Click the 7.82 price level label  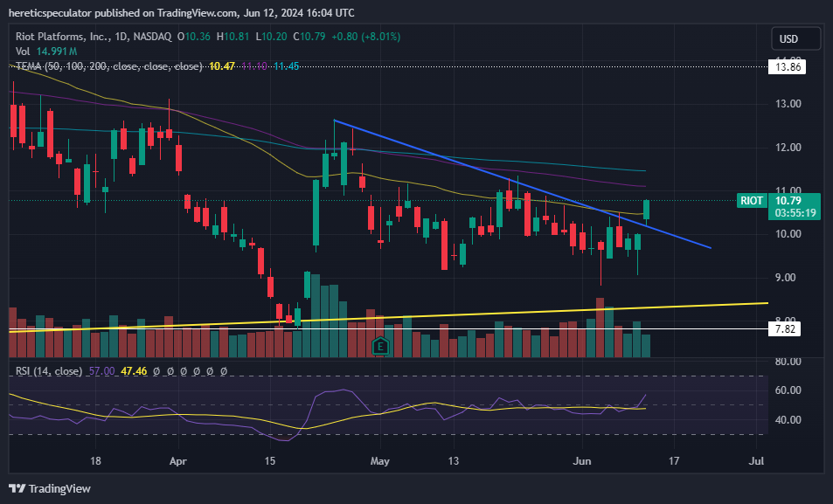click(x=785, y=328)
